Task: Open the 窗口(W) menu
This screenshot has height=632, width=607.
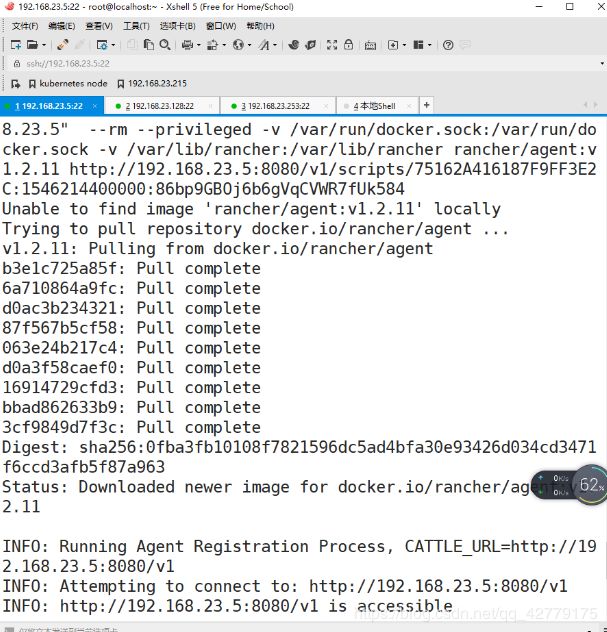Action: 221,26
